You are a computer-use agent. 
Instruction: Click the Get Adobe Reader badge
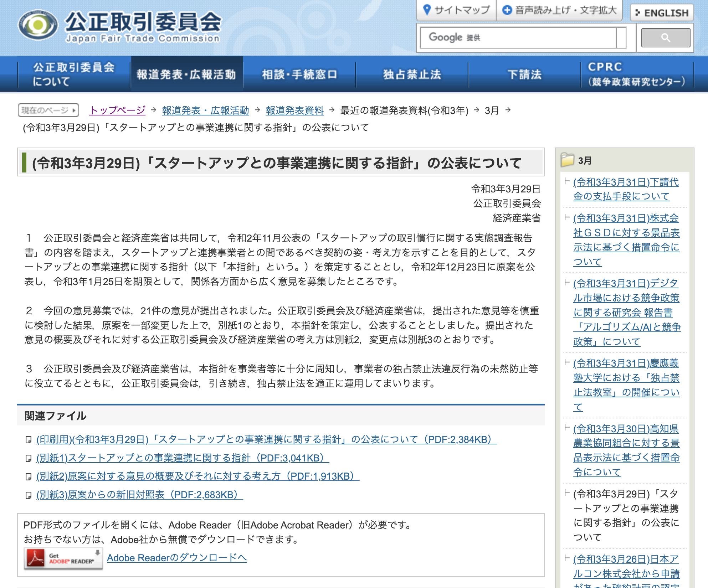(63, 558)
